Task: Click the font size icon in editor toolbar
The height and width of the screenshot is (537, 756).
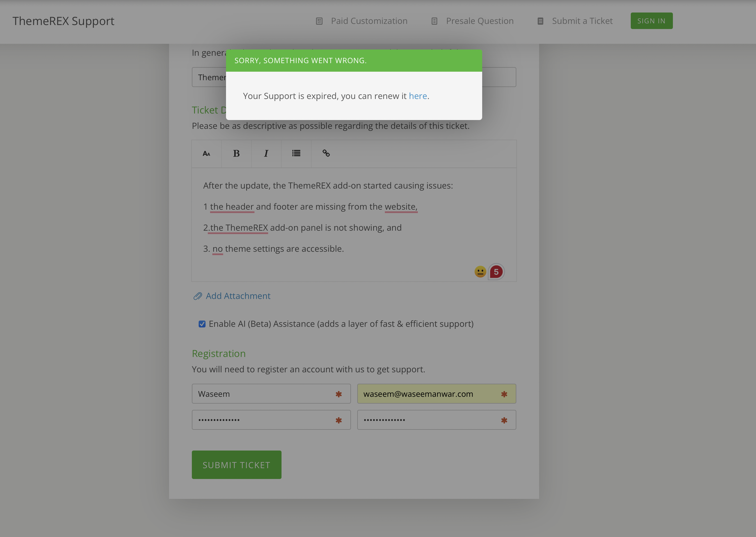Action: coord(206,154)
